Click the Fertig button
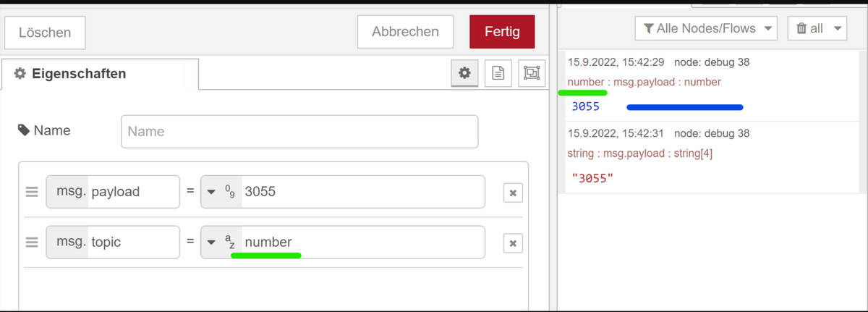The image size is (868, 312). point(502,32)
